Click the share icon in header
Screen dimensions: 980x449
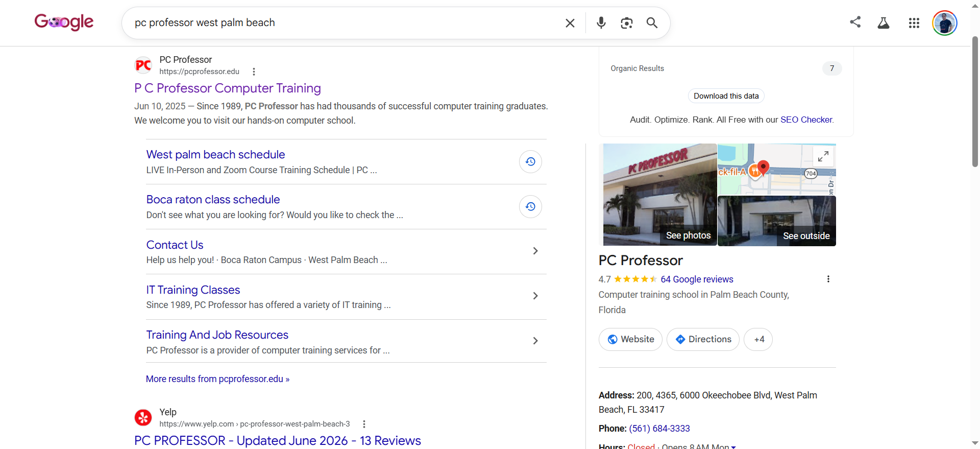(855, 22)
